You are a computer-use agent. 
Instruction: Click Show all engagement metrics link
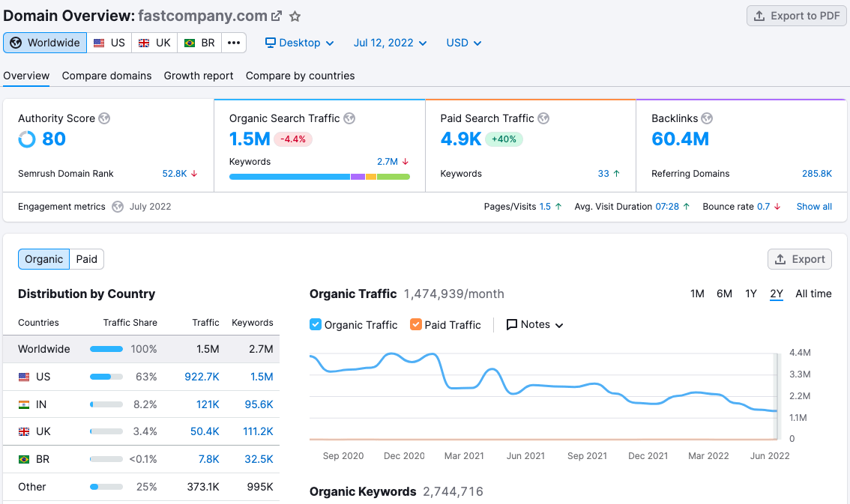click(x=814, y=206)
